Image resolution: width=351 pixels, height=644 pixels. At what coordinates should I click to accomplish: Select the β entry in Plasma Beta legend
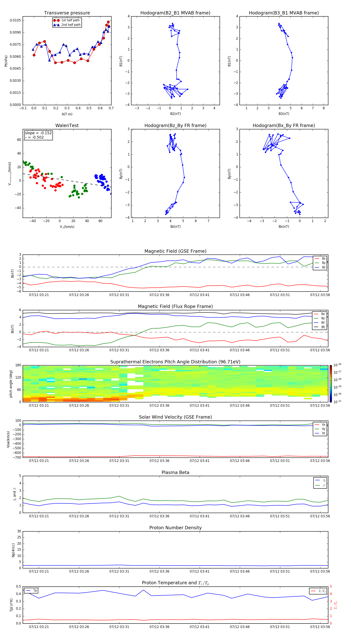(320, 485)
